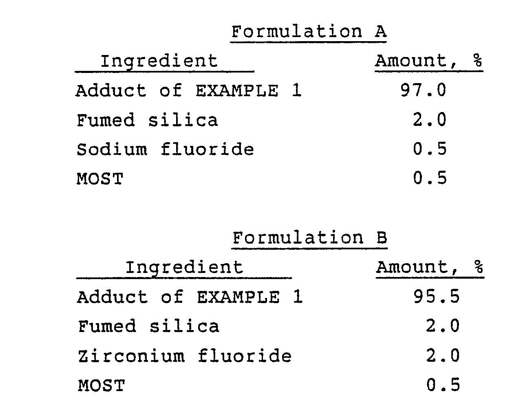This screenshot has width=532, height=407.
Task: Select "Fumed silica" in Formulation B
Action: tap(148, 326)
